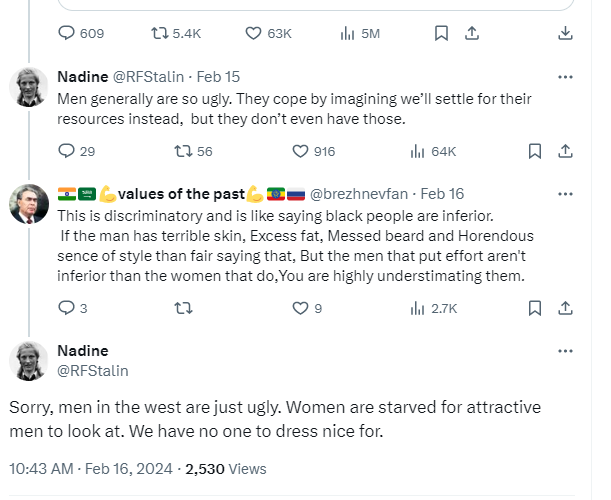The height and width of the screenshot is (500, 611).
Task: Open more options on Nadine's Feb 15 tweet
Action: pyautogui.click(x=565, y=77)
